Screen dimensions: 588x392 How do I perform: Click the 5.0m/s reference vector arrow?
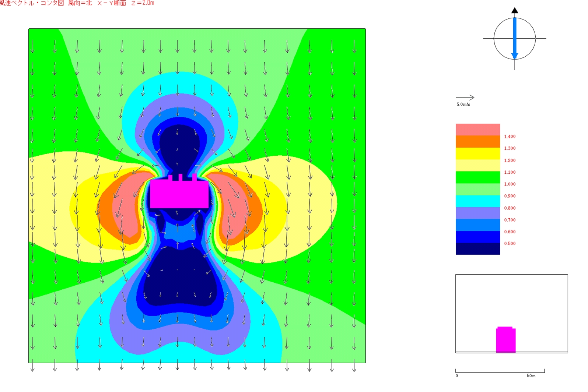(465, 98)
